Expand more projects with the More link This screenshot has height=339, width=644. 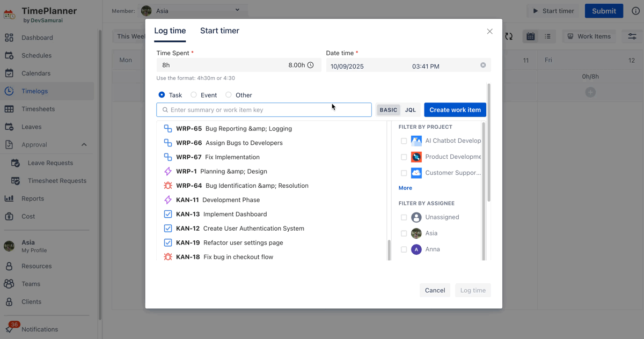pos(405,188)
